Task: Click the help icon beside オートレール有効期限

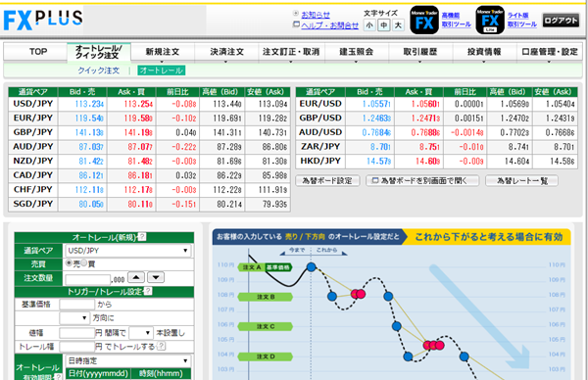Action: [x=58, y=376]
